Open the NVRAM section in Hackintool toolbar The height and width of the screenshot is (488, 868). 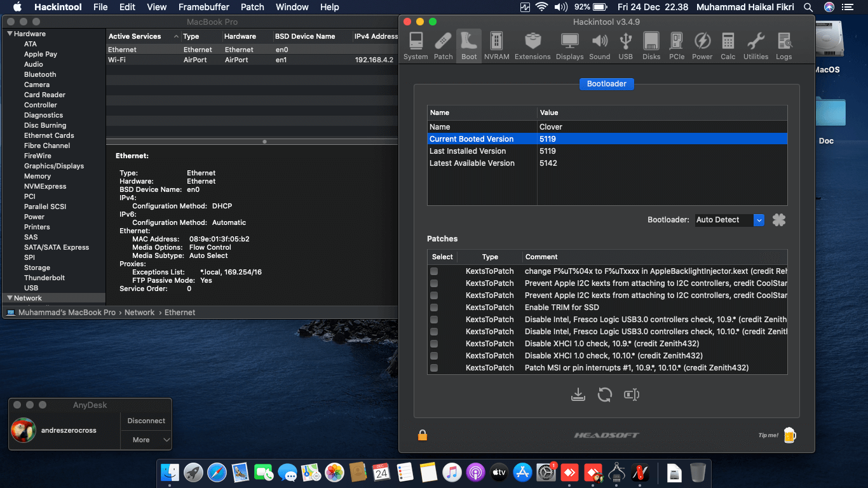496,46
